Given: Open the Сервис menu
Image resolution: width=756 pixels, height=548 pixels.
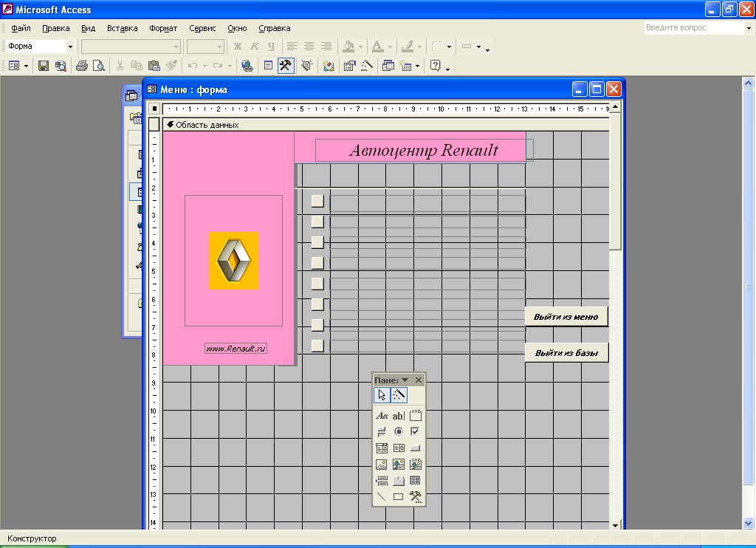Looking at the screenshot, I should [x=202, y=29].
